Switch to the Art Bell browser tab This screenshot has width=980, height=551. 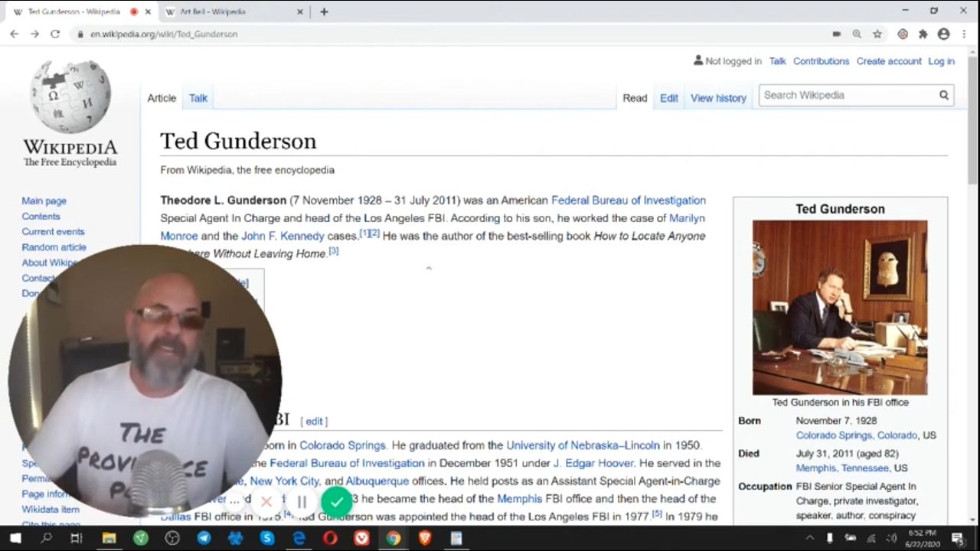(222, 11)
